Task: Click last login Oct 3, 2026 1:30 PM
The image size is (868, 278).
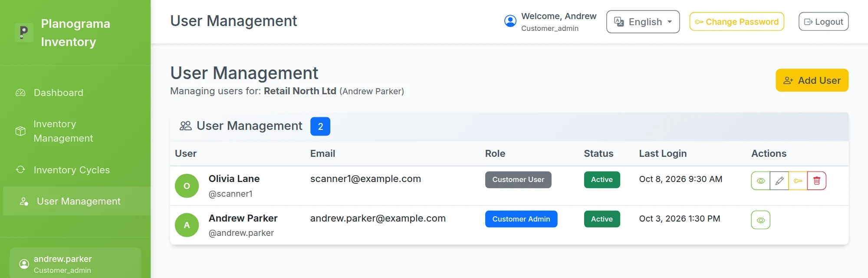Action: (679, 218)
